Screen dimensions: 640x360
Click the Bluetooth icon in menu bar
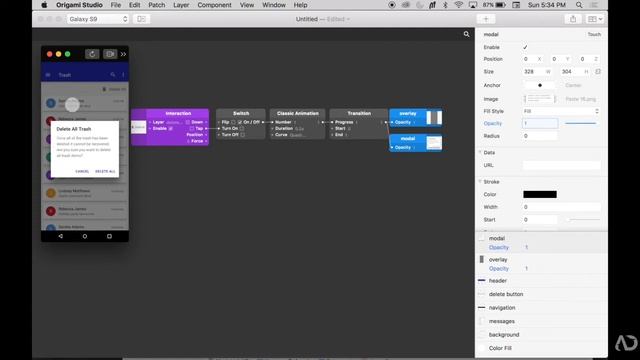[x=445, y=5]
